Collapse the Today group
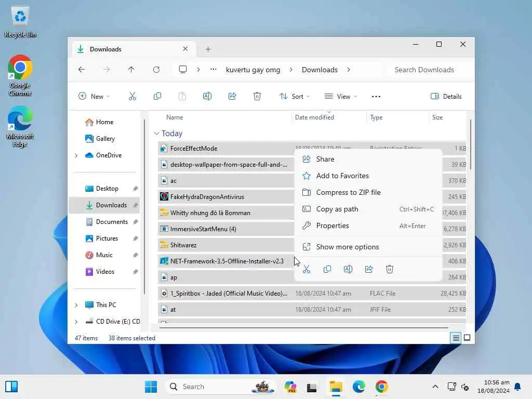The width and height of the screenshot is (532, 399). pos(156,134)
